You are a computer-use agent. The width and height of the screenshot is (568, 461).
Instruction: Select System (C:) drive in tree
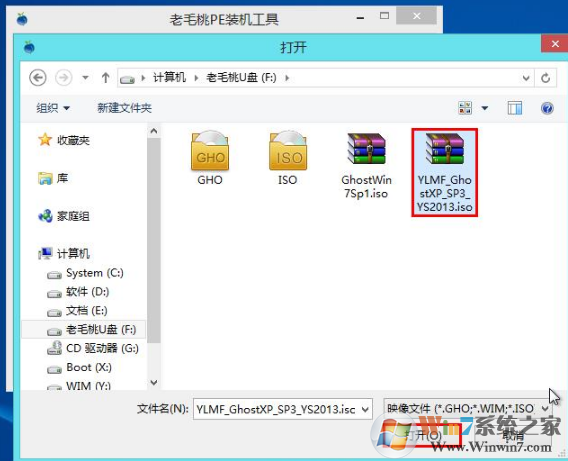coord(85,273)
